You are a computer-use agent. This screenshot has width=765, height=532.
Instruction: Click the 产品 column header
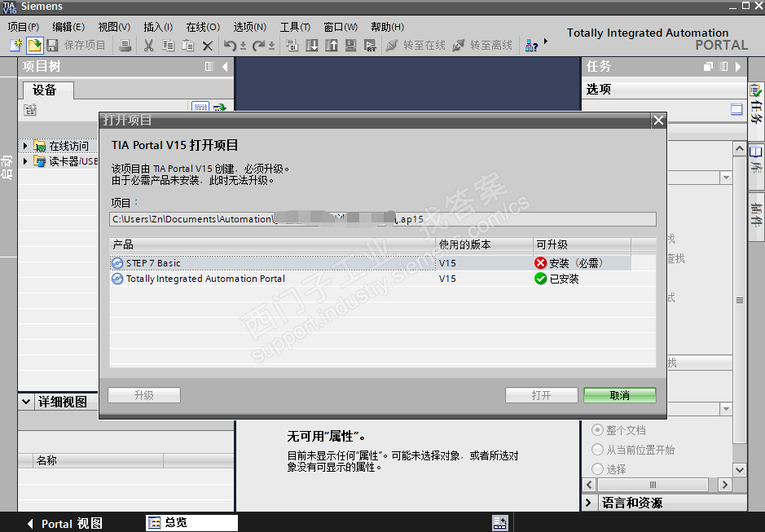click(273, 244)
